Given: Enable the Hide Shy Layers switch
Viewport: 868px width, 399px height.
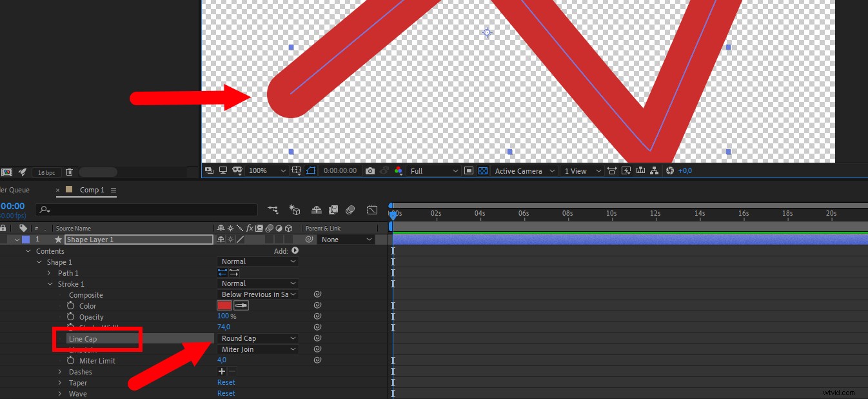Looking at the screenshot, I should (316, 210).
